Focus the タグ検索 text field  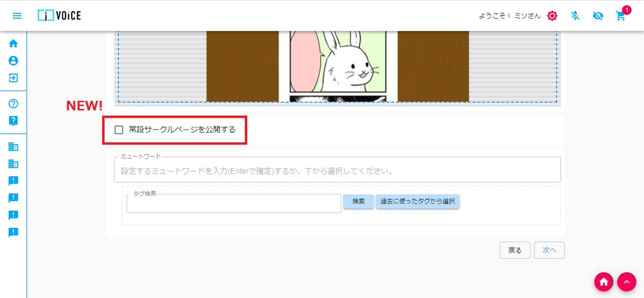pos(234,203)
